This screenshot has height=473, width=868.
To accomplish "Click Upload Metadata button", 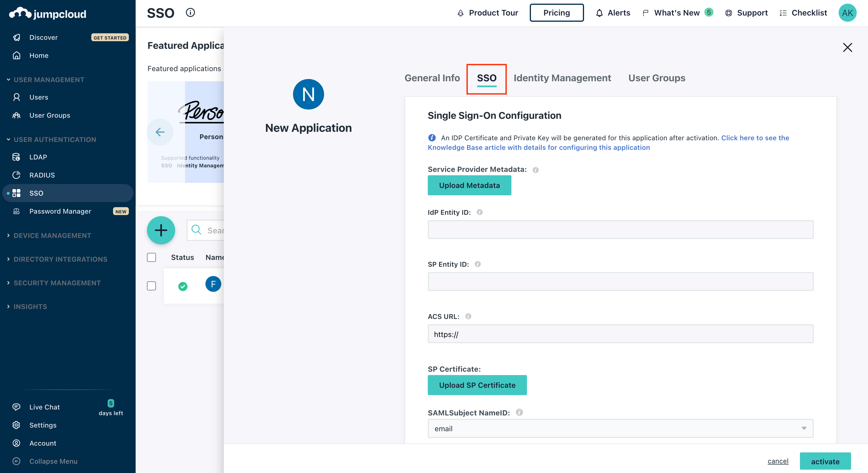I will click(469, 185).
